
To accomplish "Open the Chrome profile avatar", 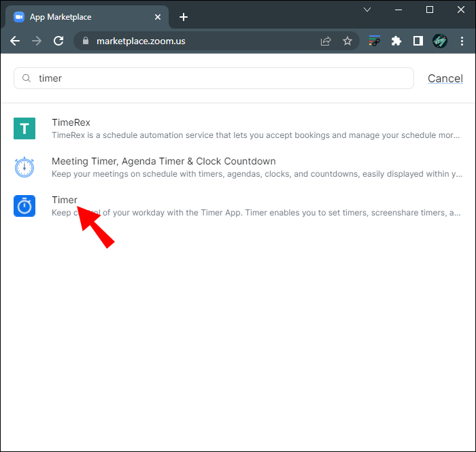I will pyautogui.click(x=439, y=41).
